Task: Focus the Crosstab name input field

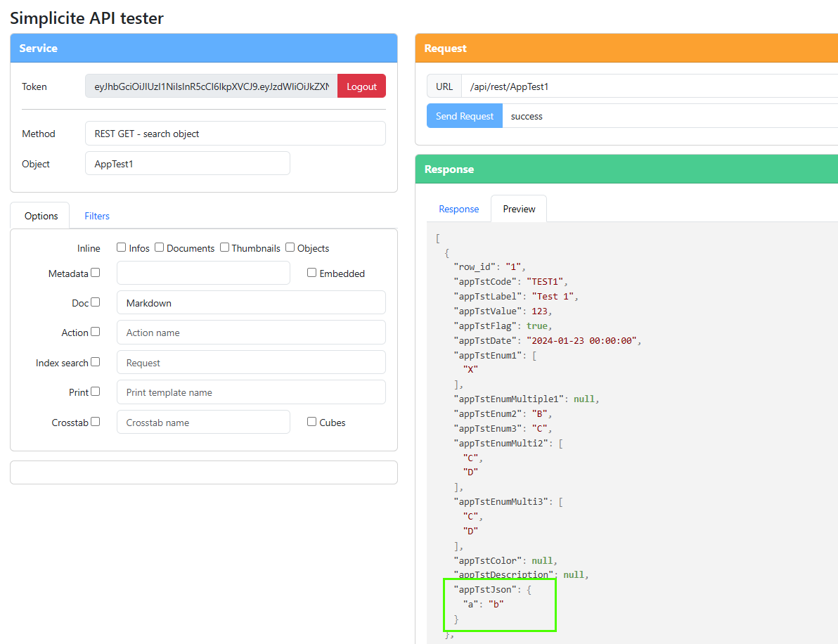Action: click(x=203, y=423)
